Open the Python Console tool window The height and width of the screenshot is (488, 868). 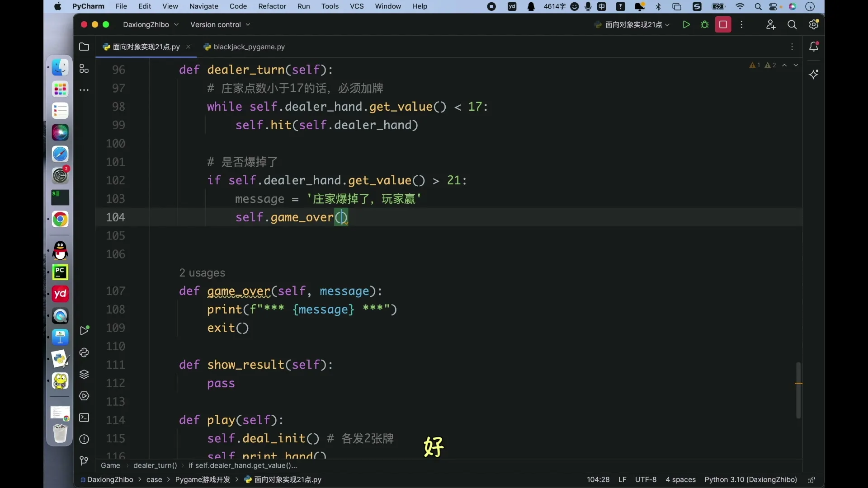coord(84,352)
